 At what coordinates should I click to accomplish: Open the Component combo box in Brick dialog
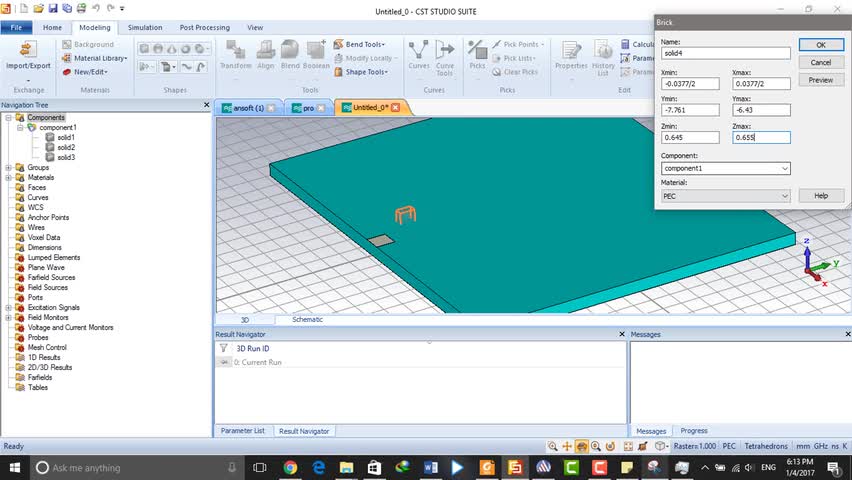(725, 169)
